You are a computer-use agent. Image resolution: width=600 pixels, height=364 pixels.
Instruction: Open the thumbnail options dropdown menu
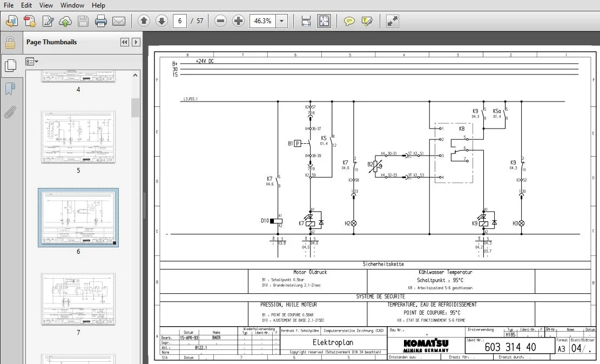32,61
